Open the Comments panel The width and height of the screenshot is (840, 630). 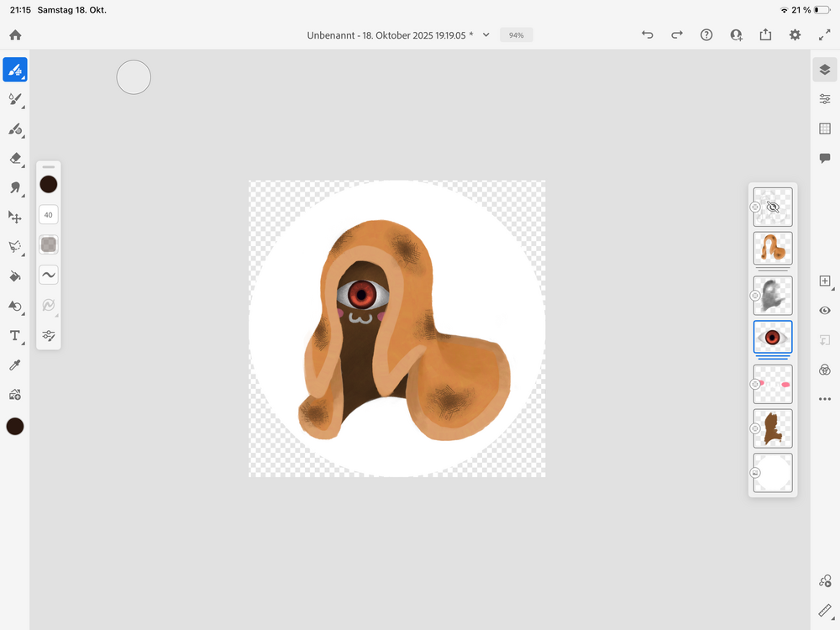click(x=824, y=158)
